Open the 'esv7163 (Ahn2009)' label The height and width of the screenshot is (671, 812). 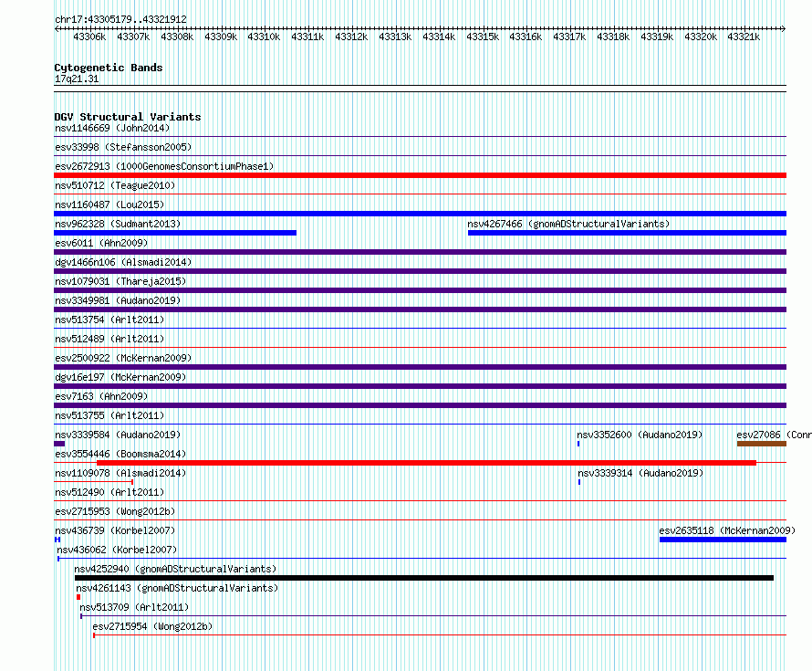pos(101,396)
